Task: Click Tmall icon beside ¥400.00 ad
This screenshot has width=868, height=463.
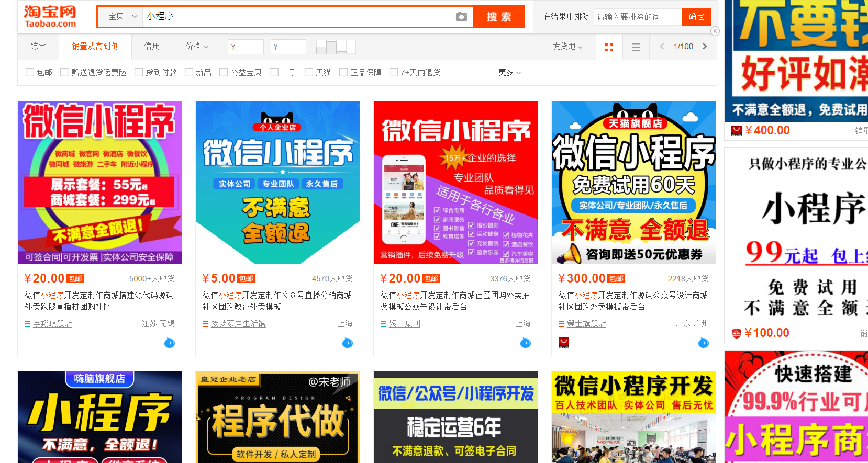Action: (737, 131)
